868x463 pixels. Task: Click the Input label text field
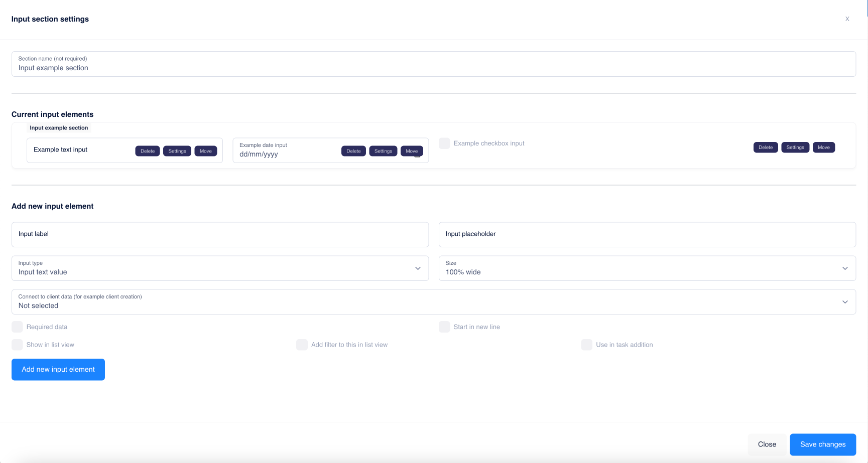tap(220, 234)
